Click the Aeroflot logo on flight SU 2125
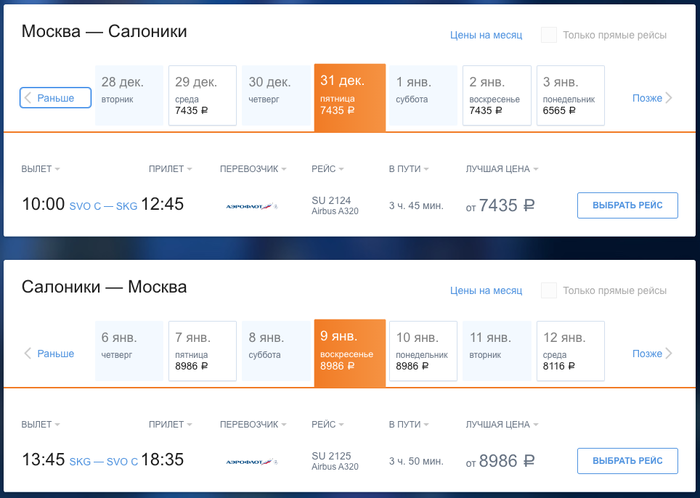The image size is (700, 498). [x=250, y=462]
